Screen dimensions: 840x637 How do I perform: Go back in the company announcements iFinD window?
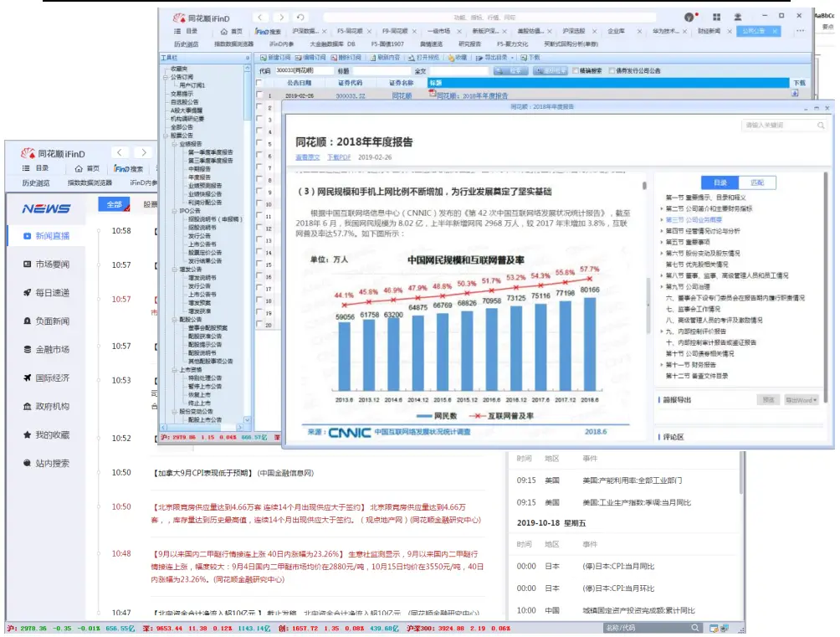(x=260, y=18)
